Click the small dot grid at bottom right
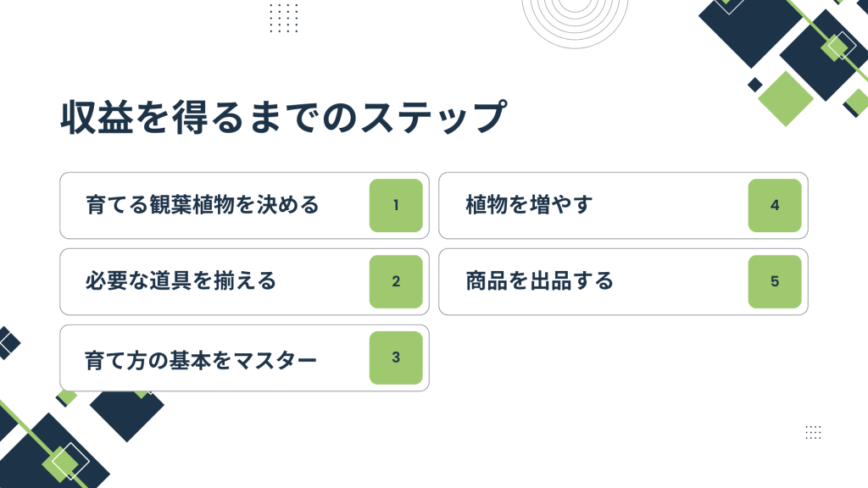 tap(813, 432)
